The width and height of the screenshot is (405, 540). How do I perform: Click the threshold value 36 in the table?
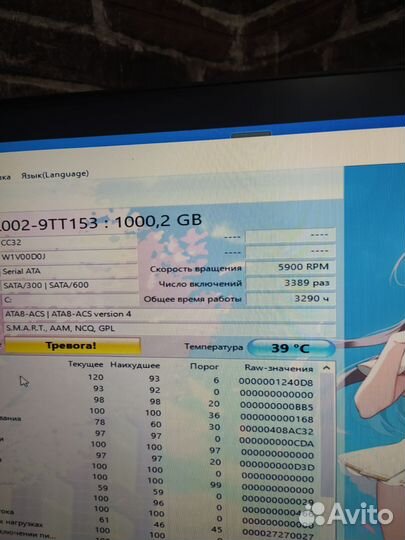pyautogui.click(x=214, y=415)
